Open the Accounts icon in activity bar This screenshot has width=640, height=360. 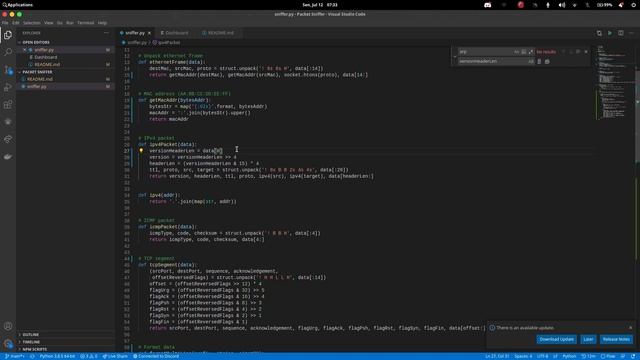pyautogui.click(x=8, y=326)
